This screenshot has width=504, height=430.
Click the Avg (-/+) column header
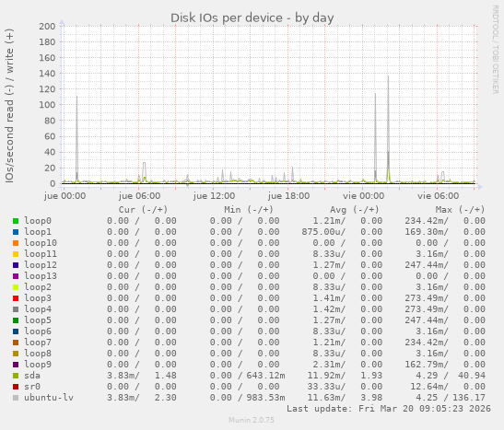pyautogui.click(x=355, y=210)
